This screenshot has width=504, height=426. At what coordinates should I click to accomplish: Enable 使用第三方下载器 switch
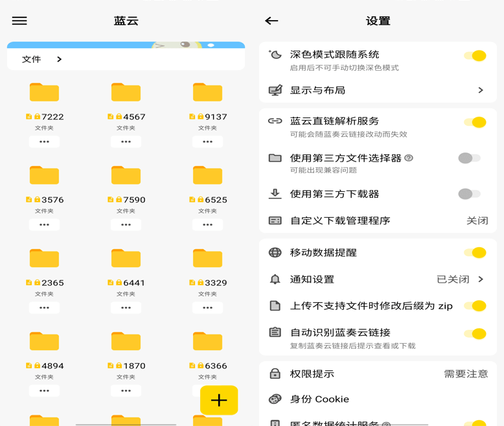pos(469,194)
